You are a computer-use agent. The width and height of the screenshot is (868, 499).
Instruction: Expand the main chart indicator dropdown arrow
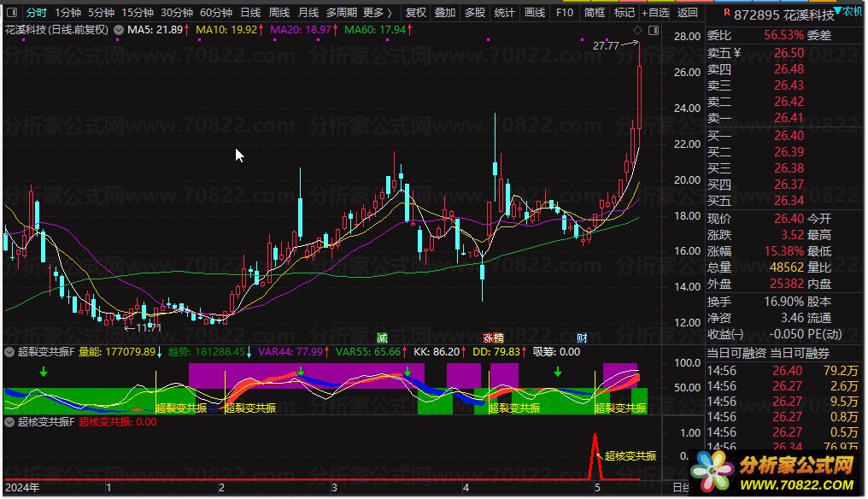119,30
